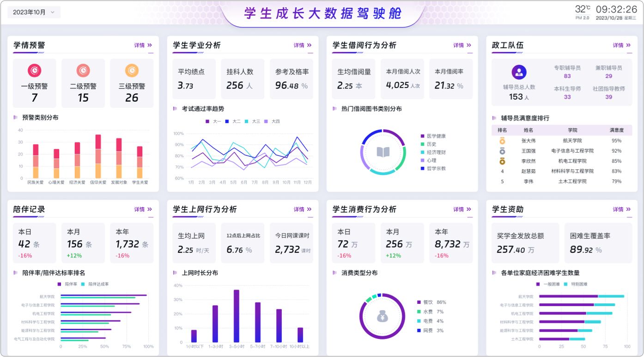Click the 社团指导教师 count 39
The image size is (644, 357).
click(609, 97)
